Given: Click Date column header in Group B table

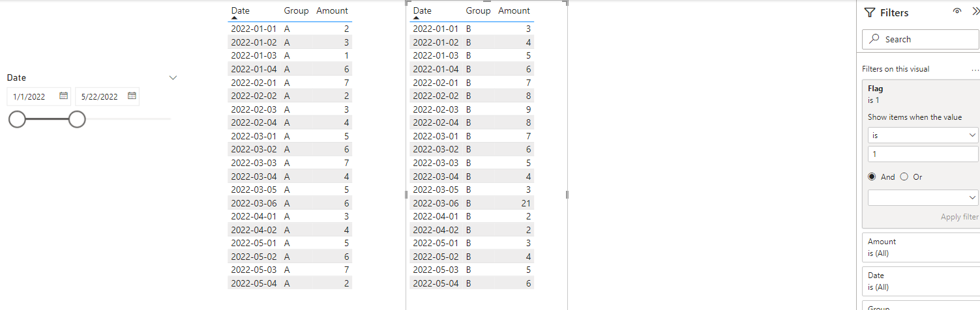Looking at the screenshot, I should click(x=422, y=10).
